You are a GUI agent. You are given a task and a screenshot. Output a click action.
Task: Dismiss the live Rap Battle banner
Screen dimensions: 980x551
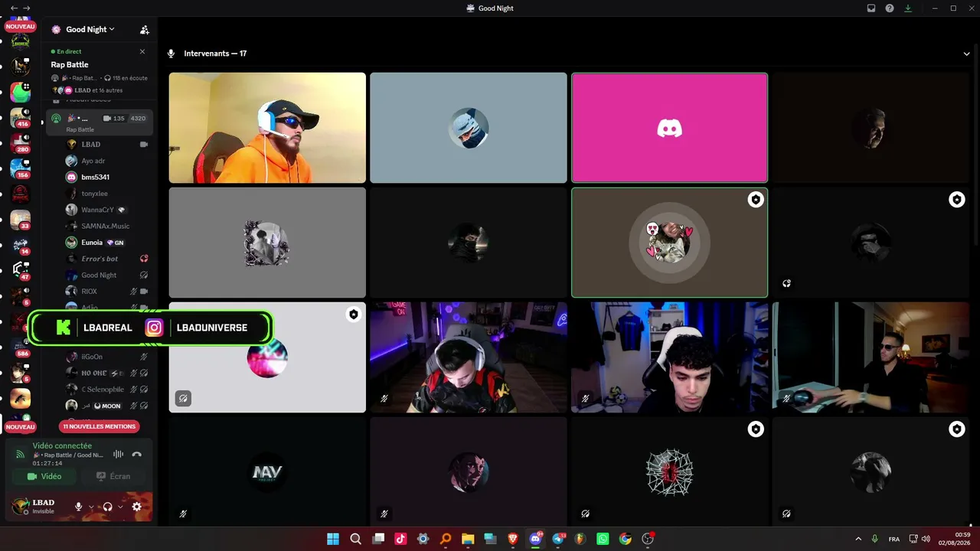coord(142,51)
